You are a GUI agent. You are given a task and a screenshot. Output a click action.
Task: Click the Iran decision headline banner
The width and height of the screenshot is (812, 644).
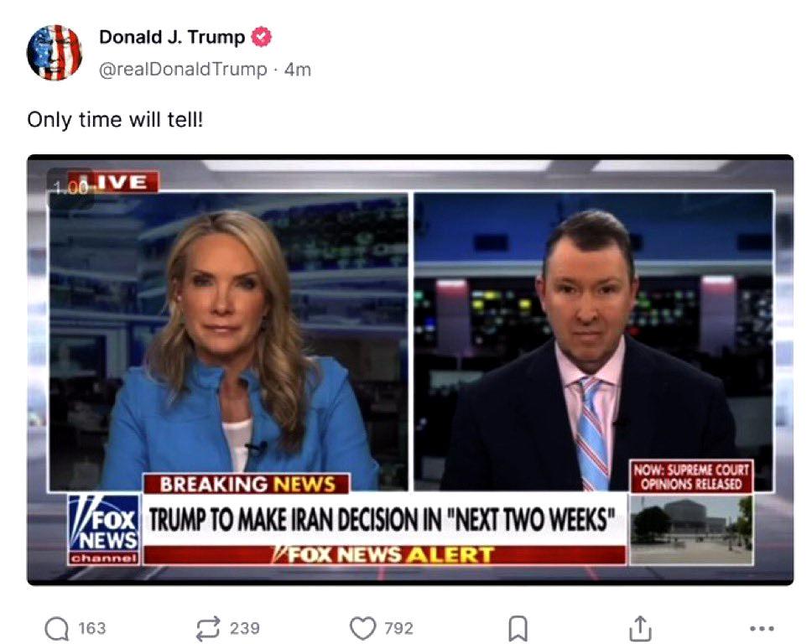(x=383, y=519)
